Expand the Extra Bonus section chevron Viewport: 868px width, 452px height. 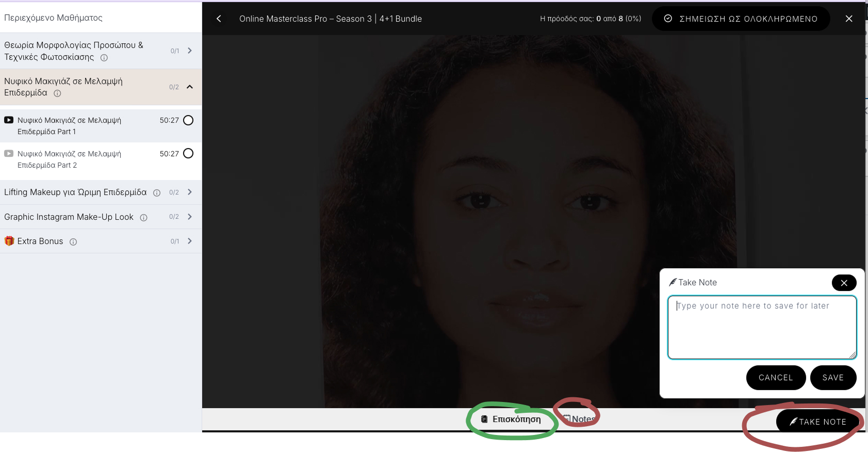(x=190, y=241)
